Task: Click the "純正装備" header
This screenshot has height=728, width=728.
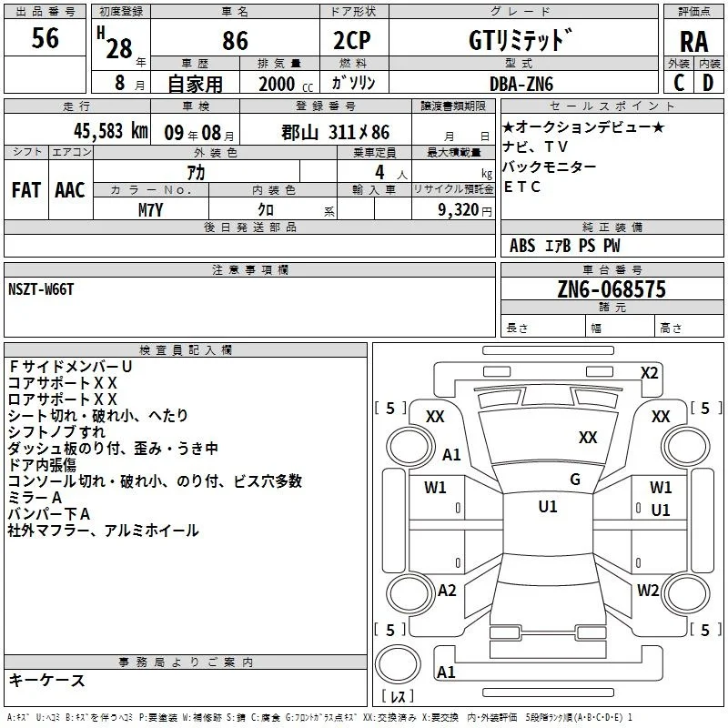Action: (612, 227)
